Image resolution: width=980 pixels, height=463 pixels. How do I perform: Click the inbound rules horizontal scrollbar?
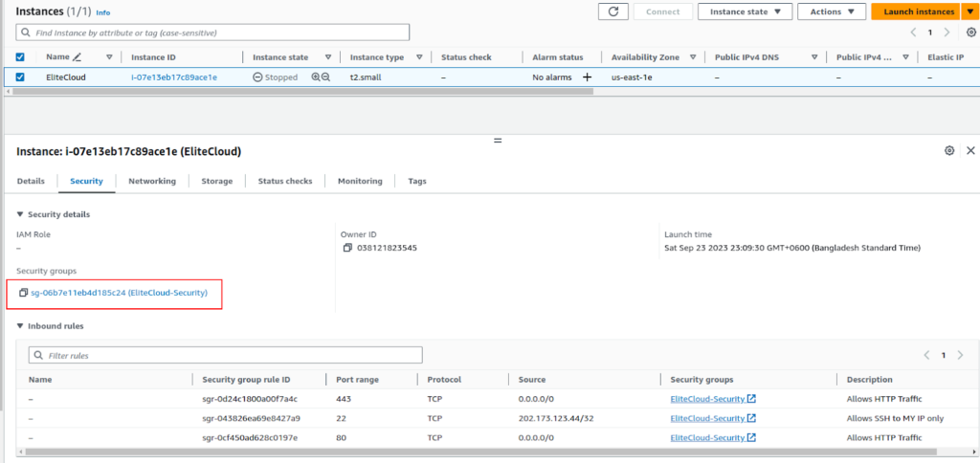[x=480, y=452]
